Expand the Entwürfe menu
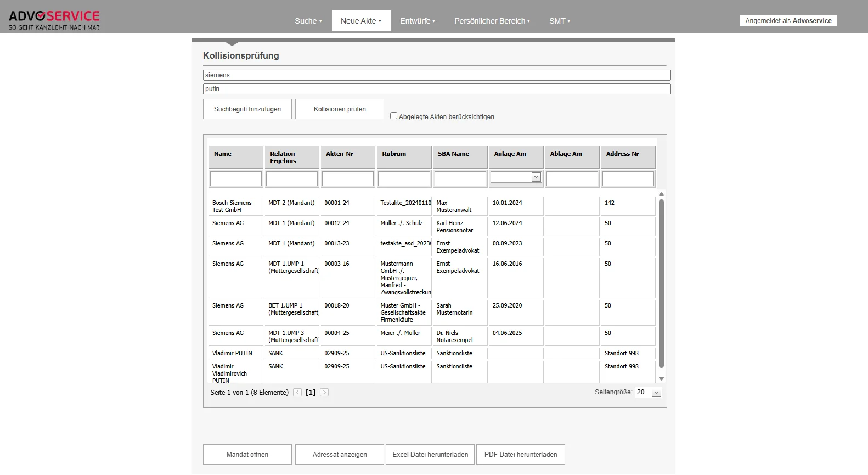 tap(417, 21)
